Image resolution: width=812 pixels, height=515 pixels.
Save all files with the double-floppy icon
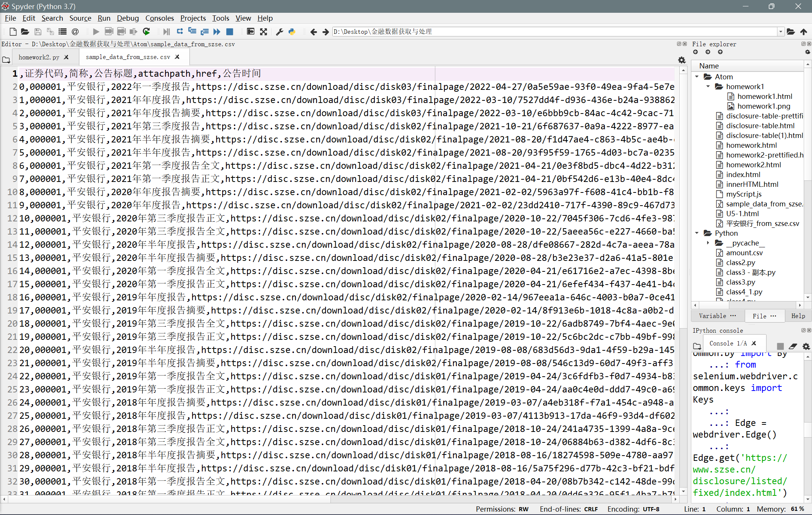[50, 32]
